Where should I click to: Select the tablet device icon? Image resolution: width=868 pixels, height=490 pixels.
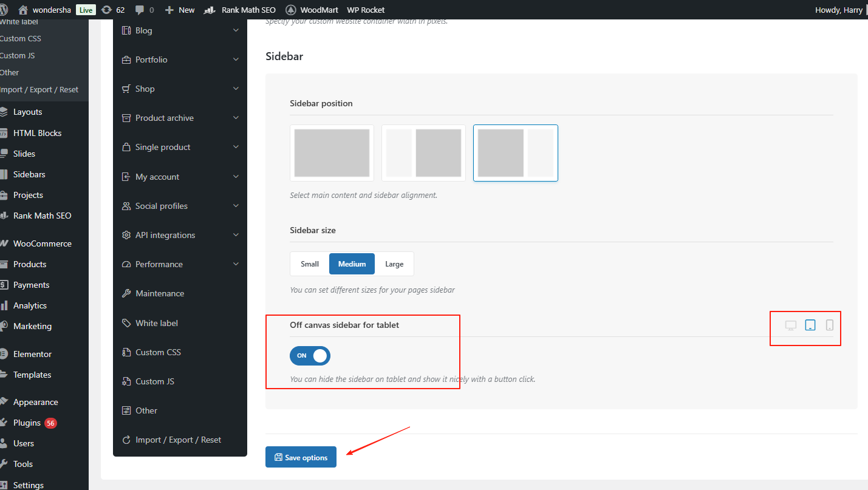pyautogui.click(x=810, y=325)
